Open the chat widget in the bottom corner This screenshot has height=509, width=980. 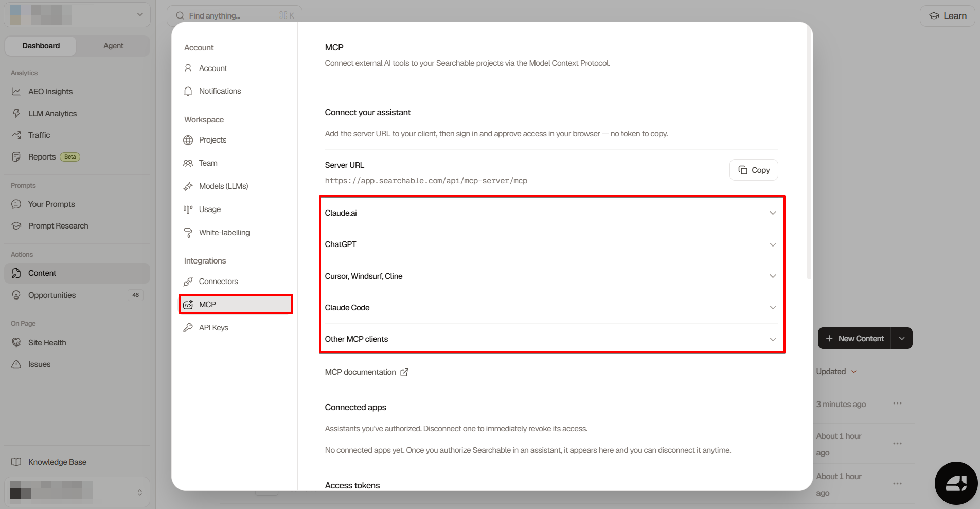pos(956,483)
